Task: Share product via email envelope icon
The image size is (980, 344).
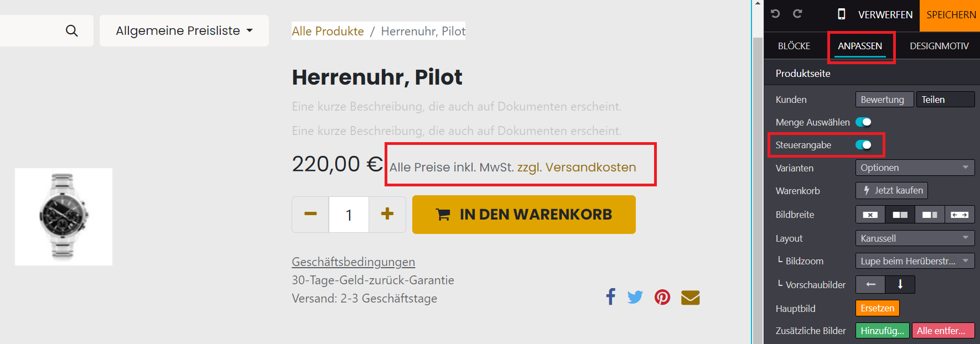Action: [x=690, y=298]
